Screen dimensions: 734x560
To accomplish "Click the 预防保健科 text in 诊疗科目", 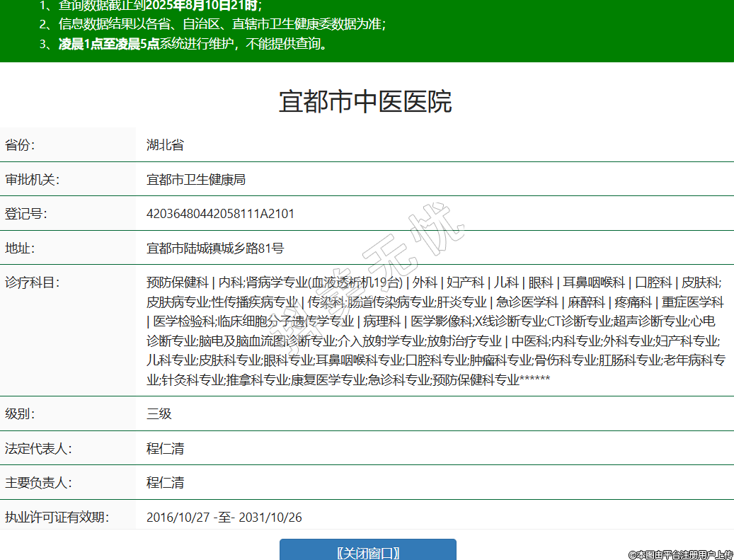I will coord(177,282).
